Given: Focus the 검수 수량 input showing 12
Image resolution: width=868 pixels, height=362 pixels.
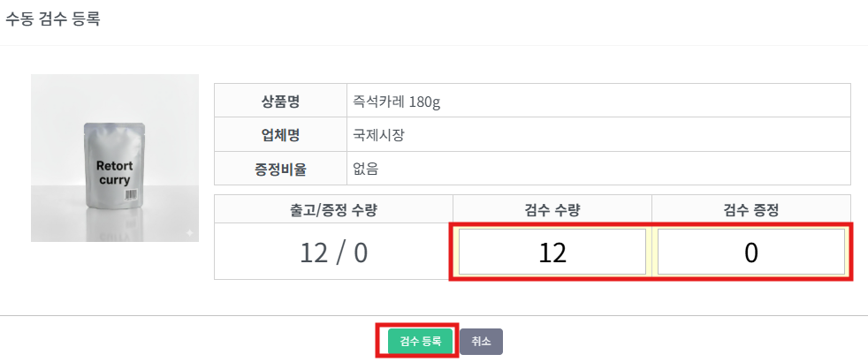Looking at the screenshot, I should pyautogui.click(x=552, y=253).
